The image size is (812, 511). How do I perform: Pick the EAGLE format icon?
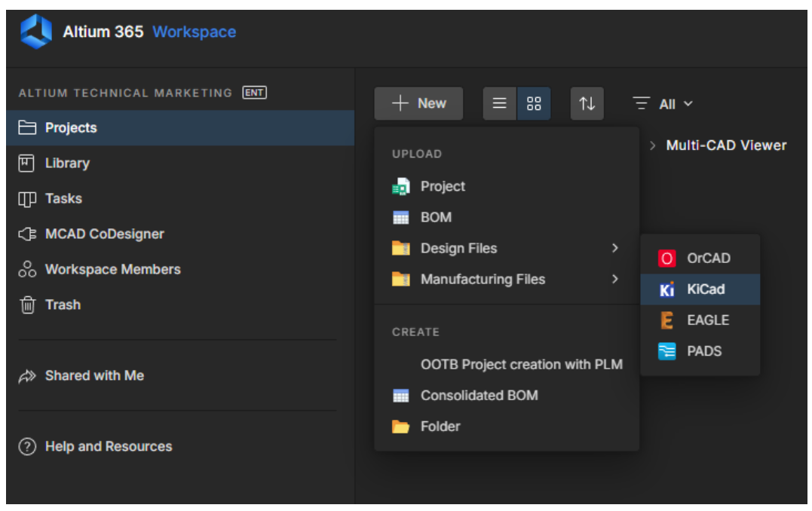(x=666, y=320)
